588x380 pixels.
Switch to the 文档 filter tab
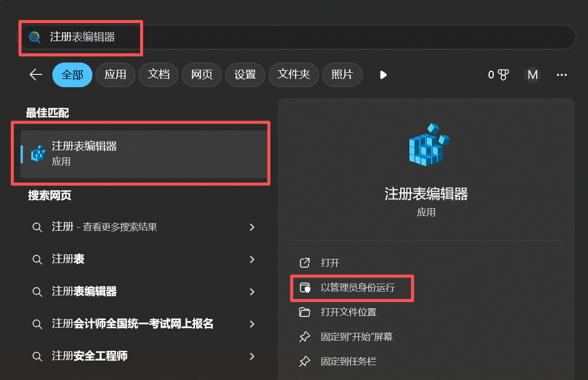click(x=159, y=74)
